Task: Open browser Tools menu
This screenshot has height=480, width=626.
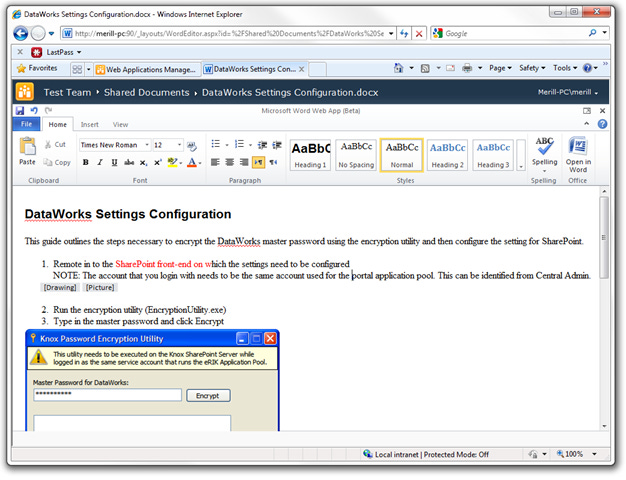Action: pos(565,68)
